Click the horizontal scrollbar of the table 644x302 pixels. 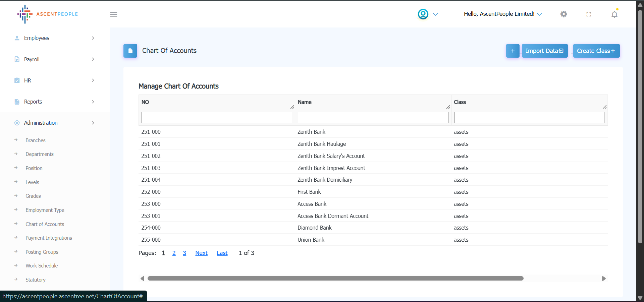(x=335, y=279)
